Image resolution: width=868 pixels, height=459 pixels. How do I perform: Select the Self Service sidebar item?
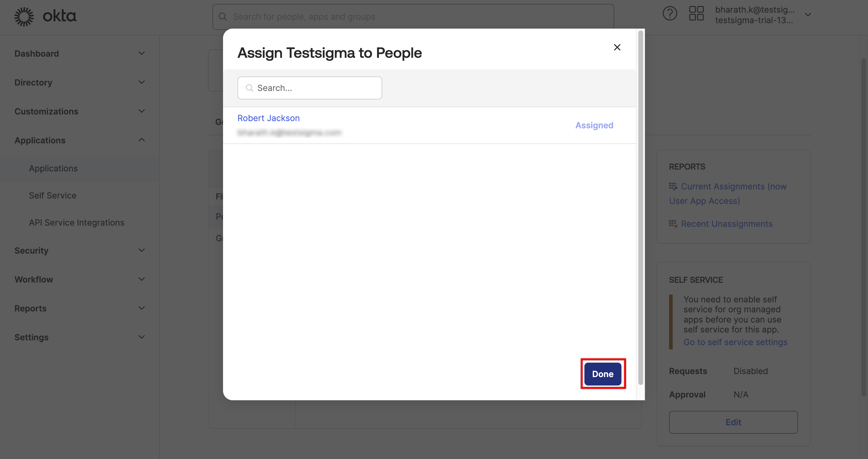click(x=52, y=195)
